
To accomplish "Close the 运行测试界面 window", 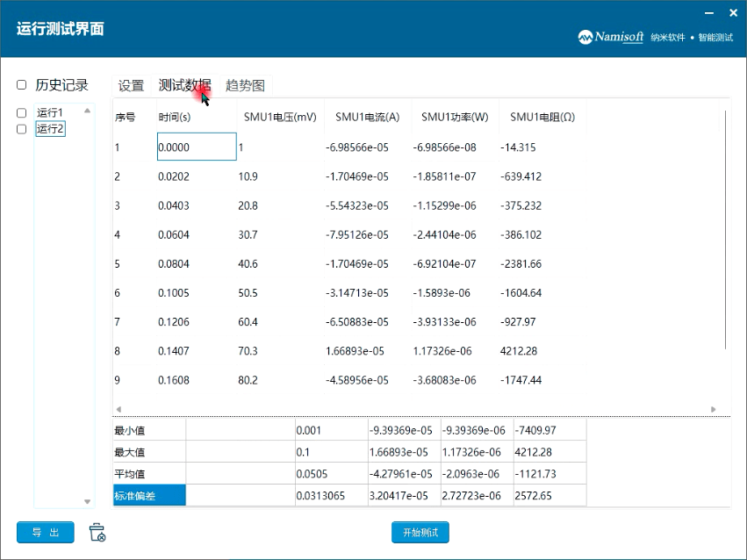I will (x=734, y=13).
